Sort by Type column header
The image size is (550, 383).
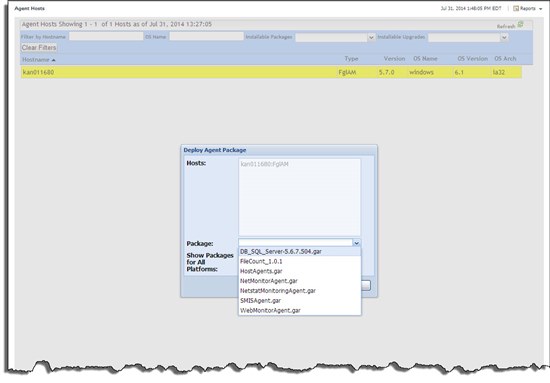click(x=351, y=59)
